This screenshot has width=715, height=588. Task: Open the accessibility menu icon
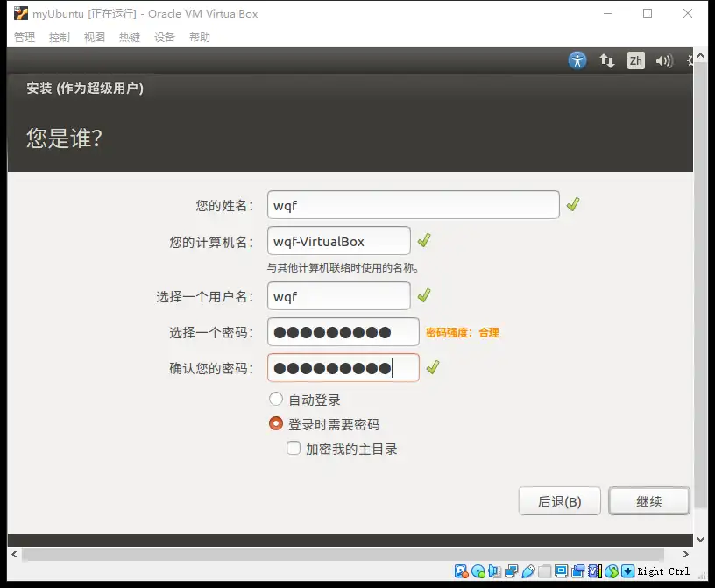[x=577, y=60]
